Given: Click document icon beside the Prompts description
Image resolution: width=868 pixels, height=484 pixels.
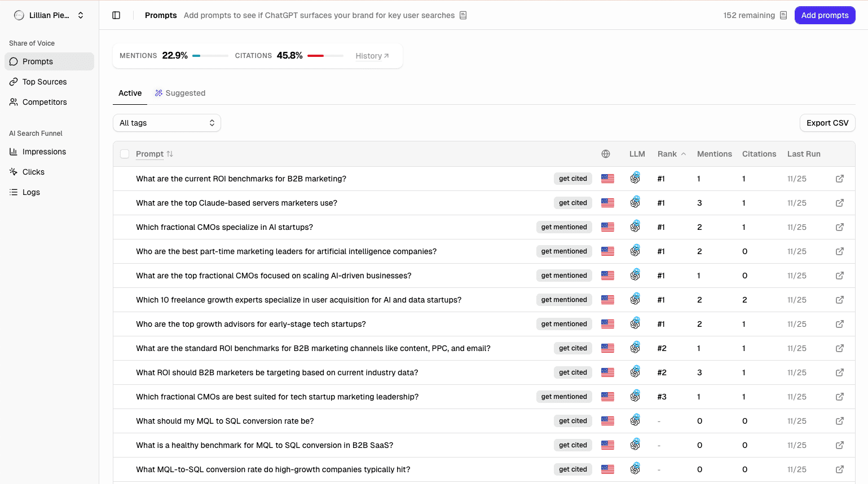Looking at the screenshot, I should pyautogui.click(x=463, y=15).
